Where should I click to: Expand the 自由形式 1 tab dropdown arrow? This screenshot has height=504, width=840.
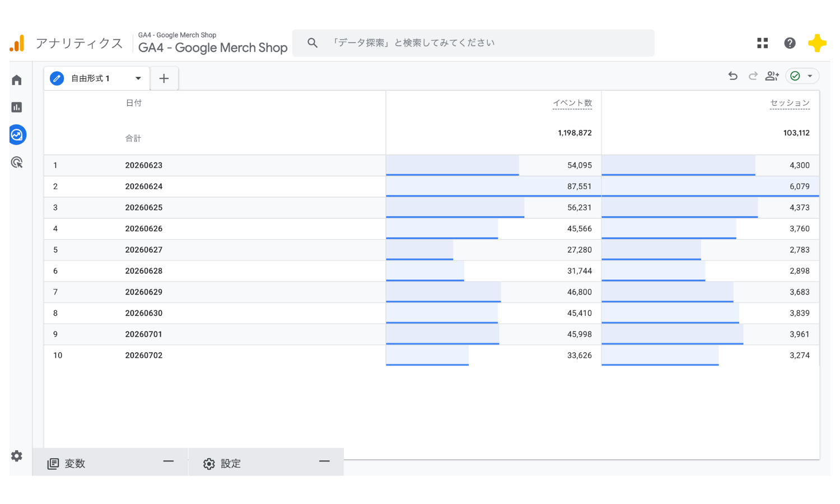(138, 78)
